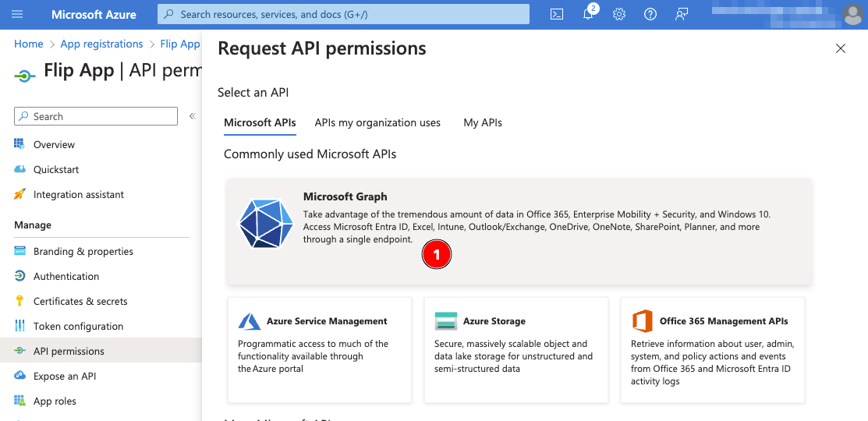Click the API permissions sidebar icon
Screen dimensions: 868x421
(x=19, y=351)
